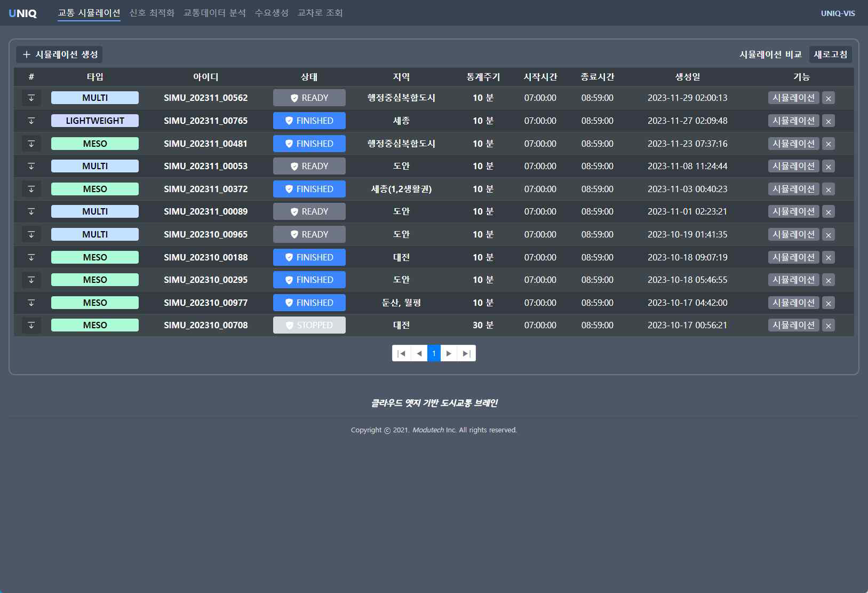Open 시뮬레이션 비교

770,54
